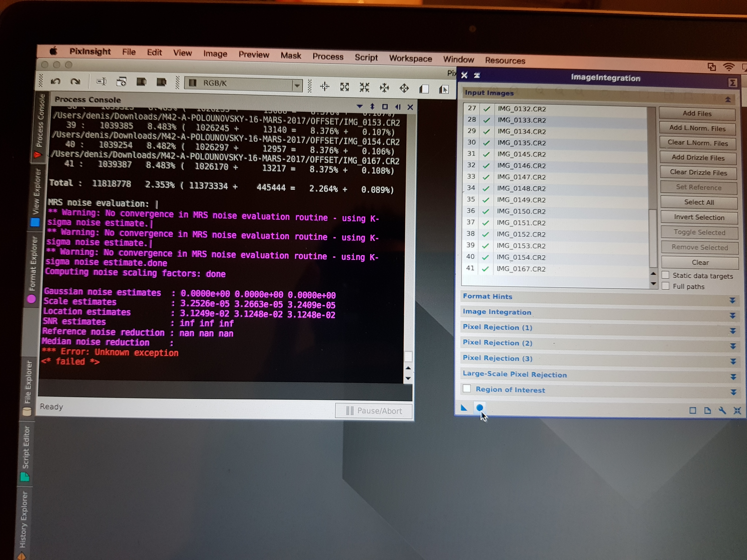
Task: Toggle the checkmark for IMG_0135.CR2
Action: (x=486, y=143)
